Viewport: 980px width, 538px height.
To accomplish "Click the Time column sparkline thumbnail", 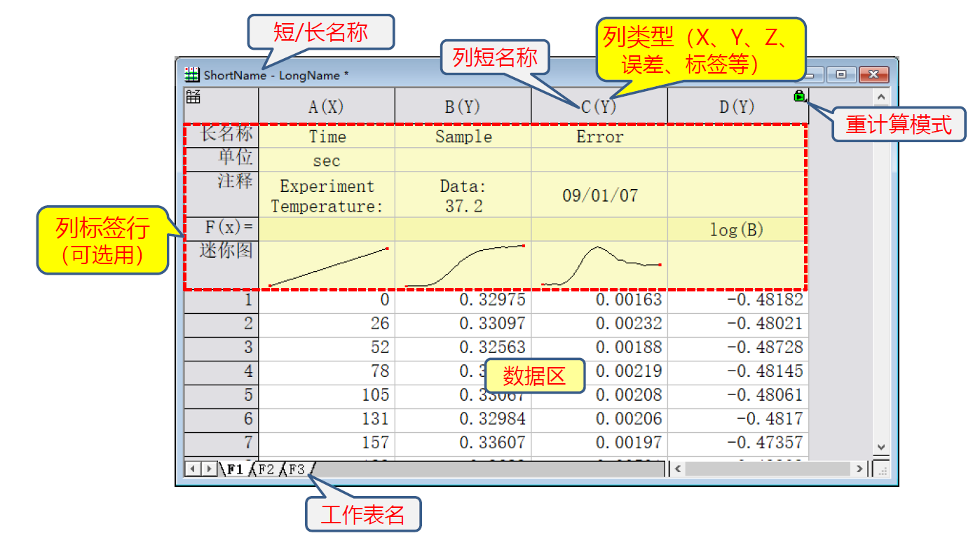I will point(326,266).
